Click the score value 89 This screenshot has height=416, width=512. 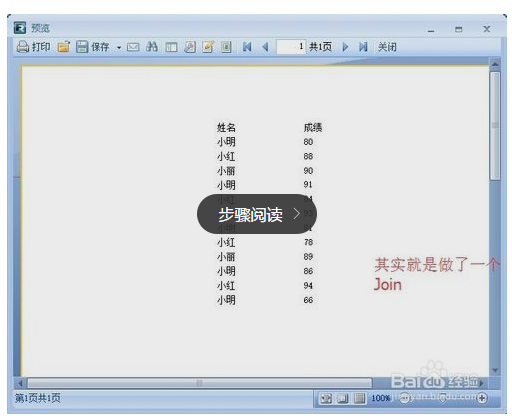308,257
